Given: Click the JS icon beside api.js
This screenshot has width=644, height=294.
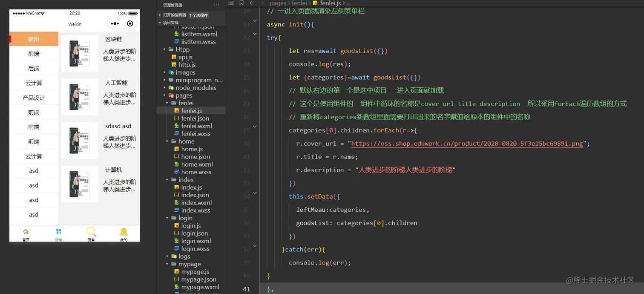Looking at the screenshot, I should click(174, 57).
